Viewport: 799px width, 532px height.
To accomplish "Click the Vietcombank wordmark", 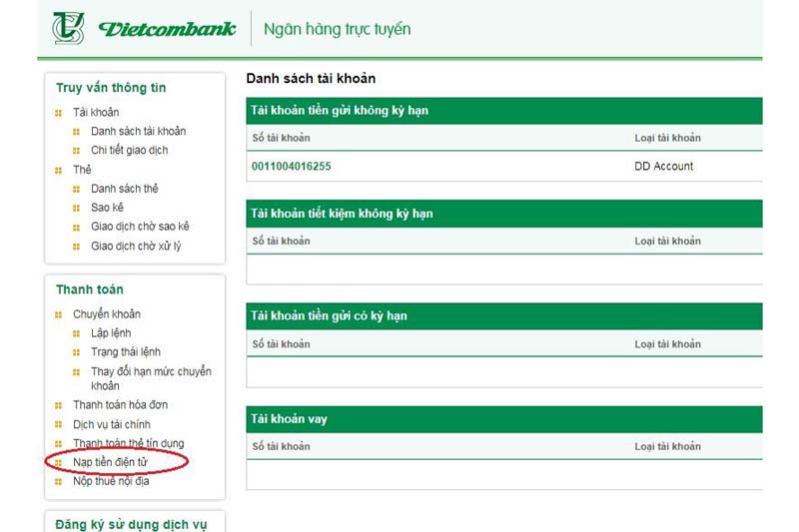I will coord(167,29).
